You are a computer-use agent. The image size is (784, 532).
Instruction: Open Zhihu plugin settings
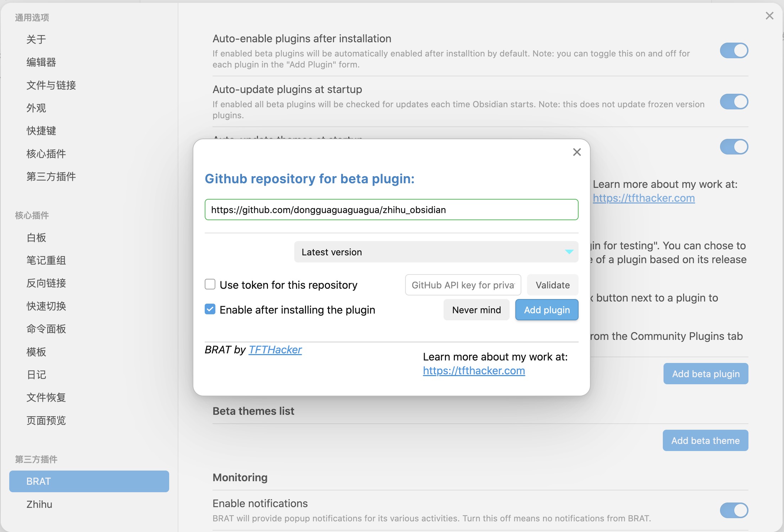[39, 504]
